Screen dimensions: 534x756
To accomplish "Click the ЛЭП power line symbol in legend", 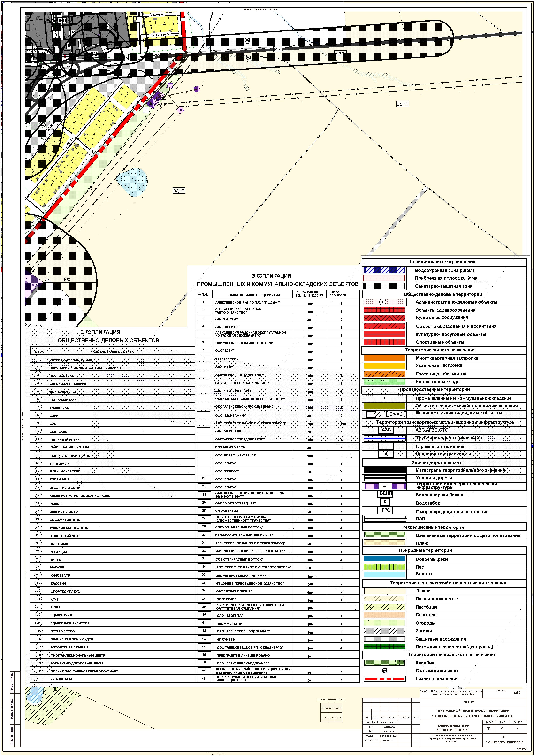I will [x=385, y=519].
